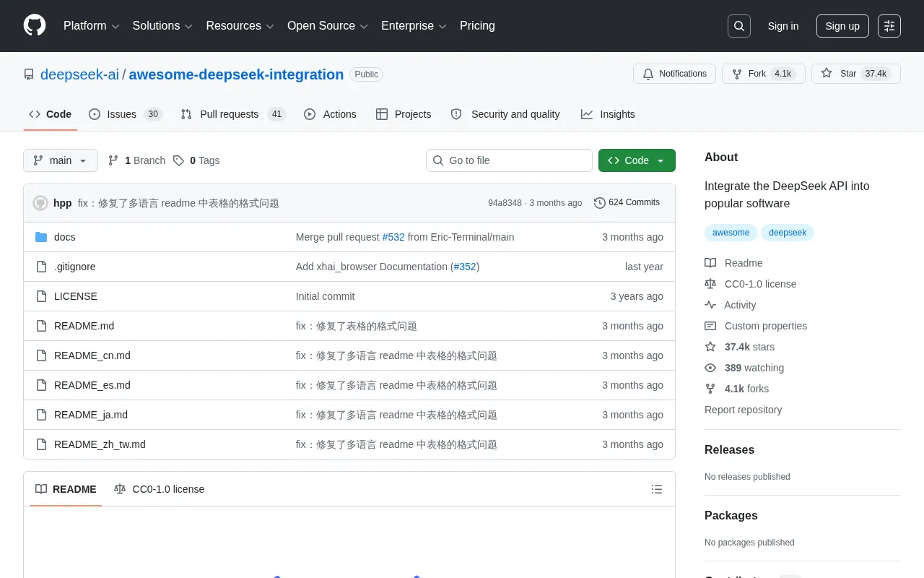Click the Sign up button
The height and width of the screenshot is (578, 924).
coord(842,26)
